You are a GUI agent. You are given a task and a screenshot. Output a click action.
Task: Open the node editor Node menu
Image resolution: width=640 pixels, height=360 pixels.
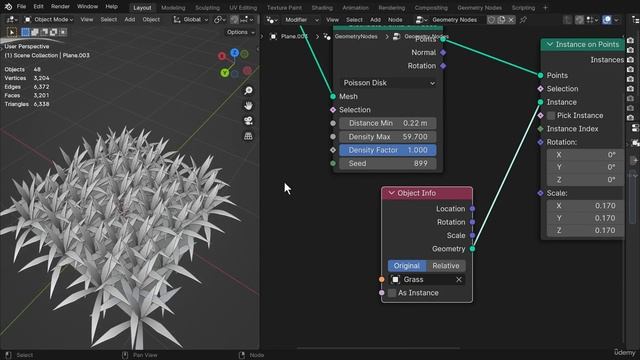395,20
